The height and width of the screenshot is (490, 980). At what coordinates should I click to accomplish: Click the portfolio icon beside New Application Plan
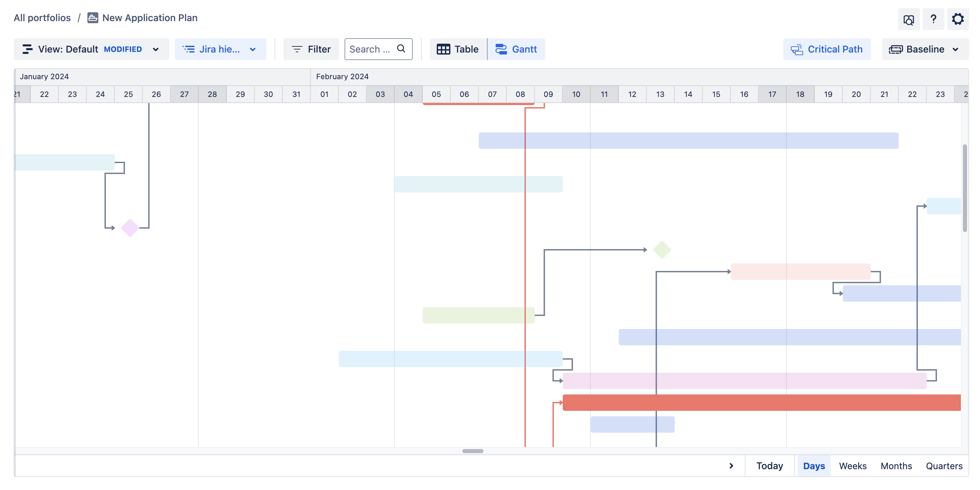pos(93,18)
